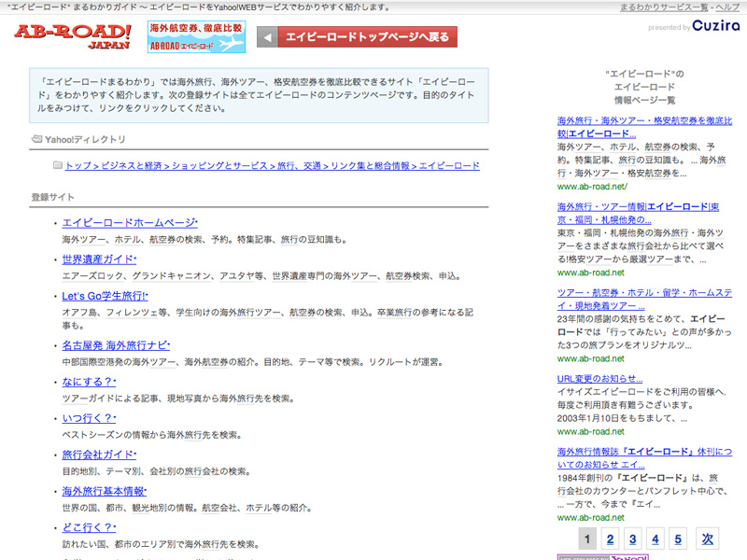Click the 次 next page button
This screenshot has width=747, height=560.
[707, 539]
